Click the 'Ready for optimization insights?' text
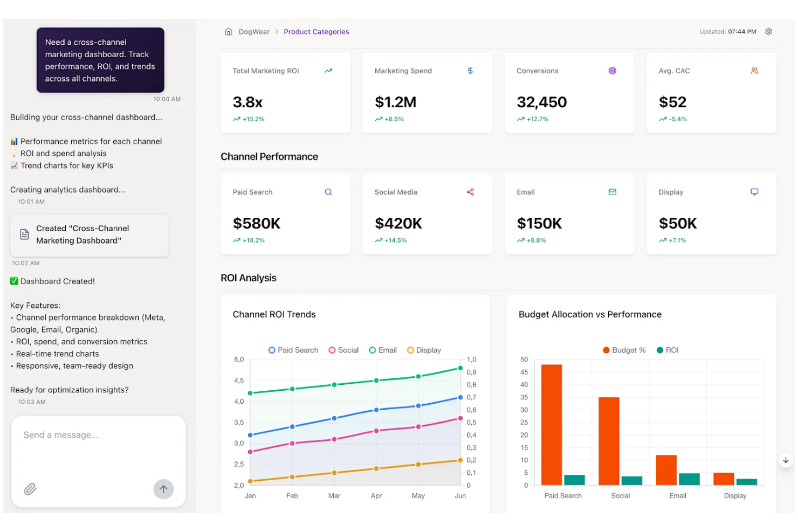This screenshot has width=798, height=532. click(x=70, y=390)
